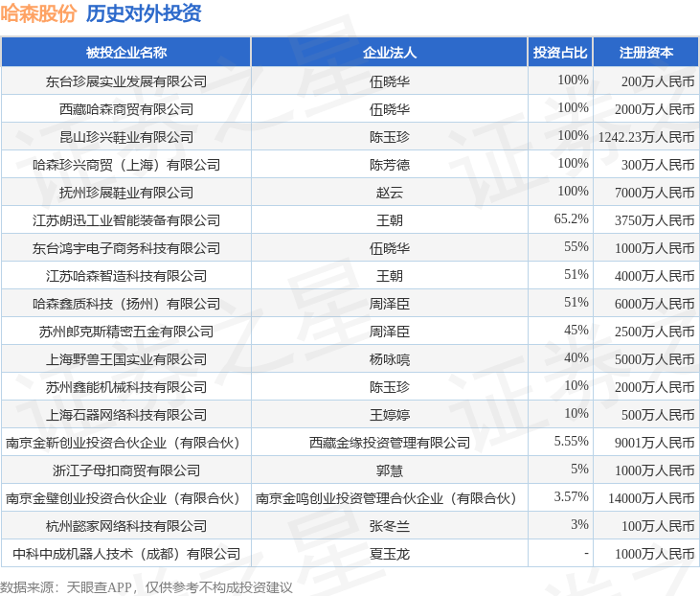
Task: Select 江苏朗迅工业智能装备有限公司 cell
Action: click(126, 220)
